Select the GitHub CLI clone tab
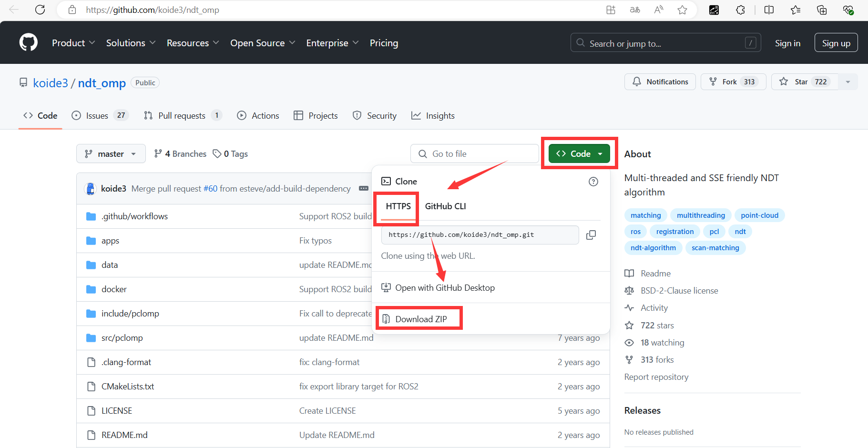The height and width of the screenshot is (448, 868). [445, 206]
